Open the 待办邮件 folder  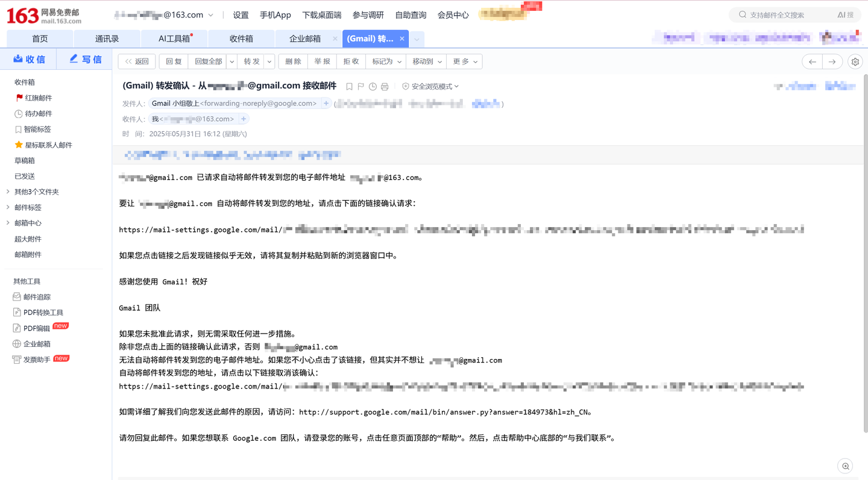coord(34,114)
